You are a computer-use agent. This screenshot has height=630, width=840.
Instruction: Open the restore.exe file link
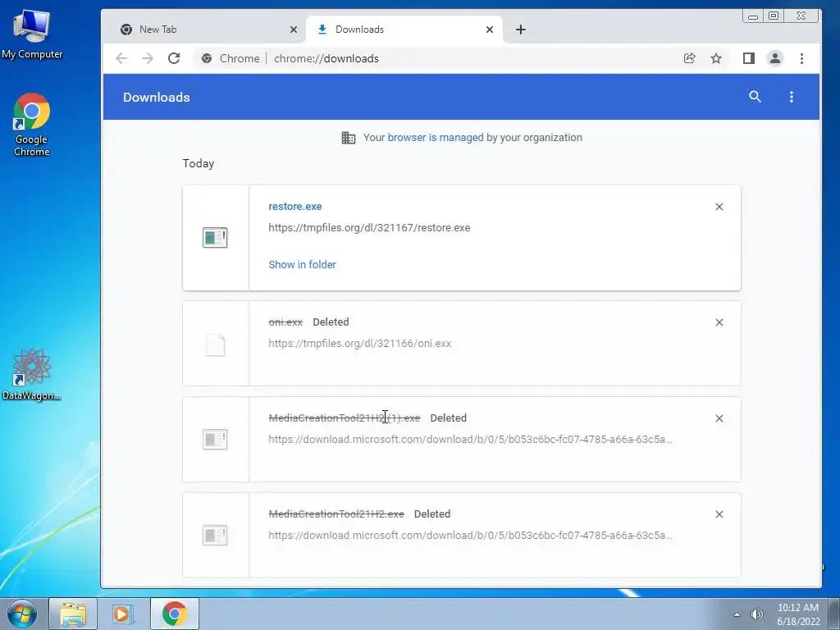[295, 206]
